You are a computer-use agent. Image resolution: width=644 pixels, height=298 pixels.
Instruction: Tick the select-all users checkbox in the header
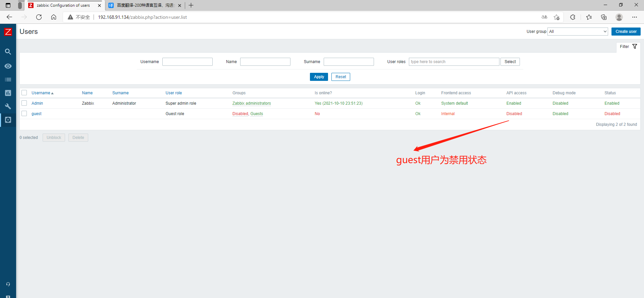[x=24, y=93]
